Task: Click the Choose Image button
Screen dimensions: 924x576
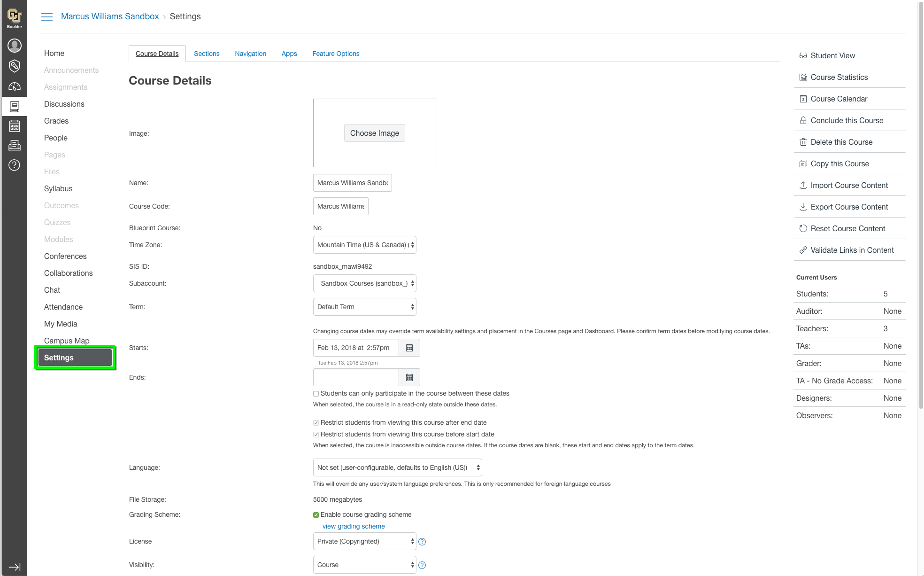Action: (374, 133)
